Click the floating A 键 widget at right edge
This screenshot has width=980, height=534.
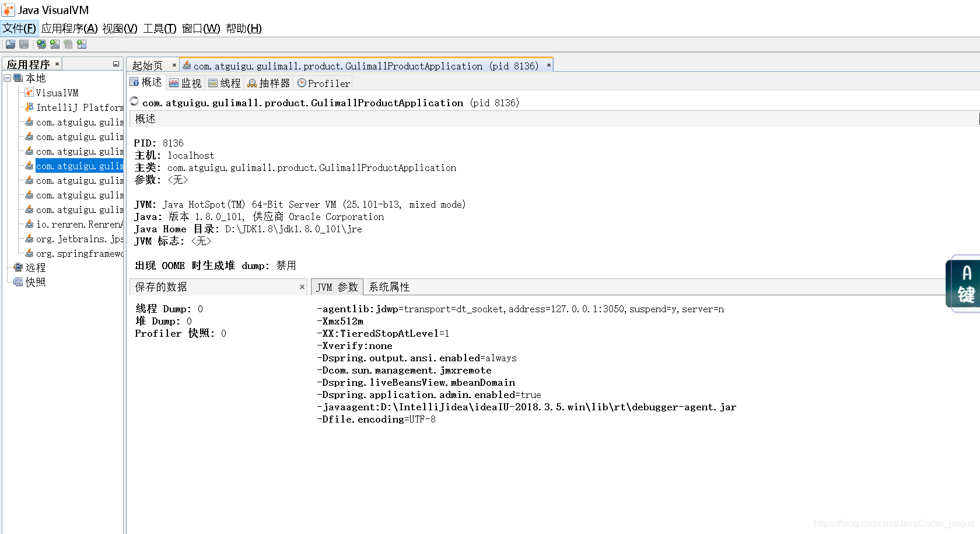click(x=964, y=284)
